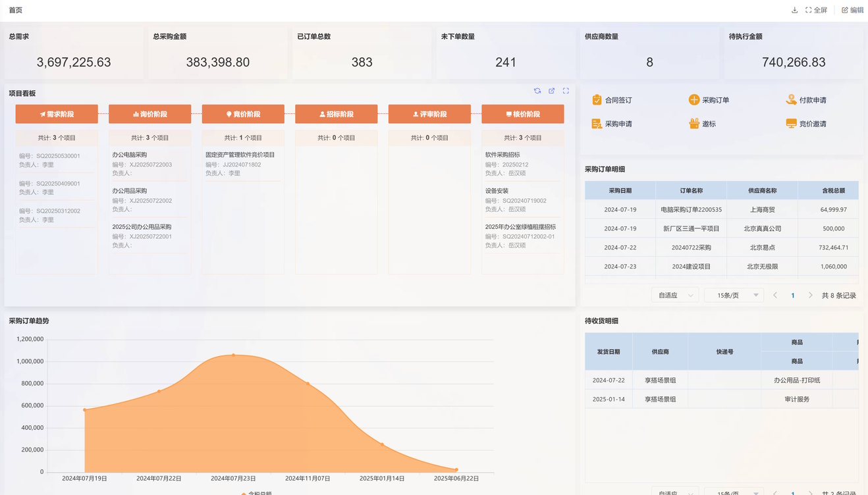Image resolution: width=868 pixels, height=495 pixels.
Task: Select the 竞价阶段 stage tab
Action: [x=243, y=114]
